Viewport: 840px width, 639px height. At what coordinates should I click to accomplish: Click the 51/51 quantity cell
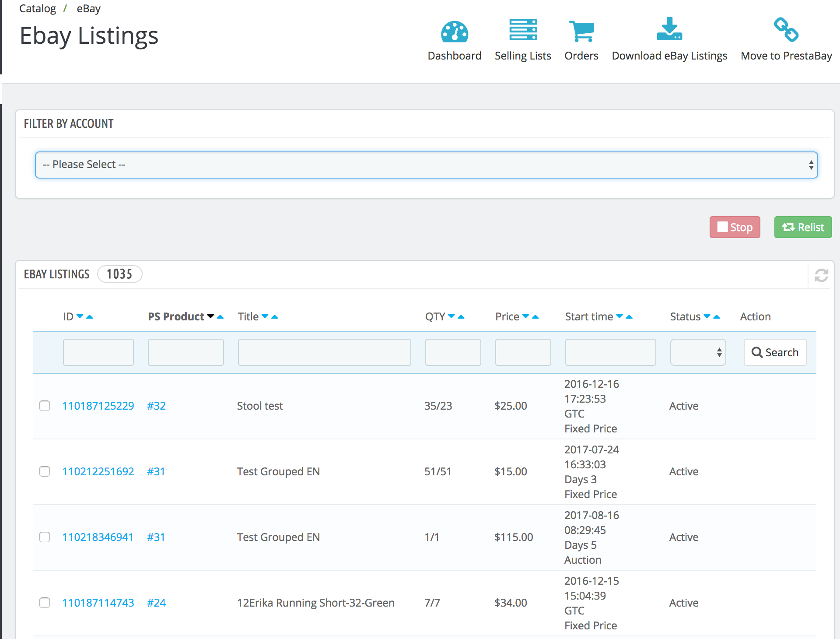point(437,471)
